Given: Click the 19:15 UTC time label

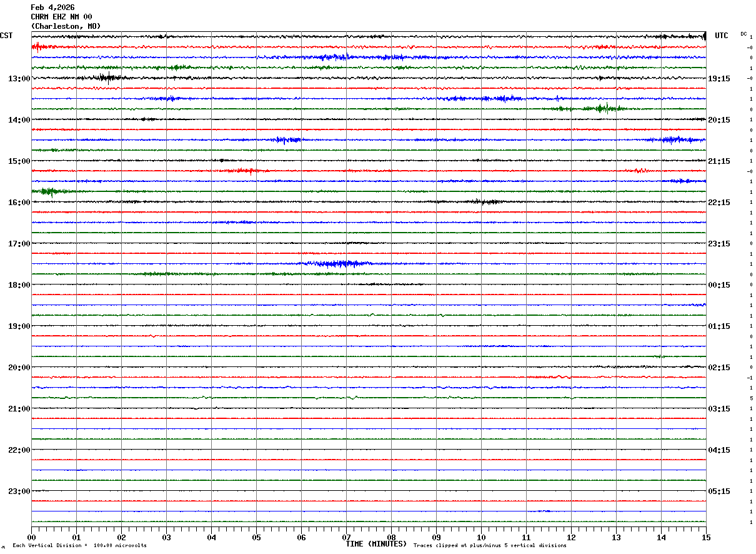Looking at the screenshot, I should (x=719, y=79).
